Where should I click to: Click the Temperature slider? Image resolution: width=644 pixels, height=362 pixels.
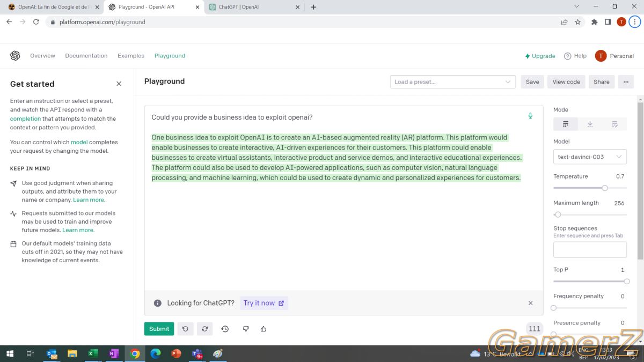[590, 188]
